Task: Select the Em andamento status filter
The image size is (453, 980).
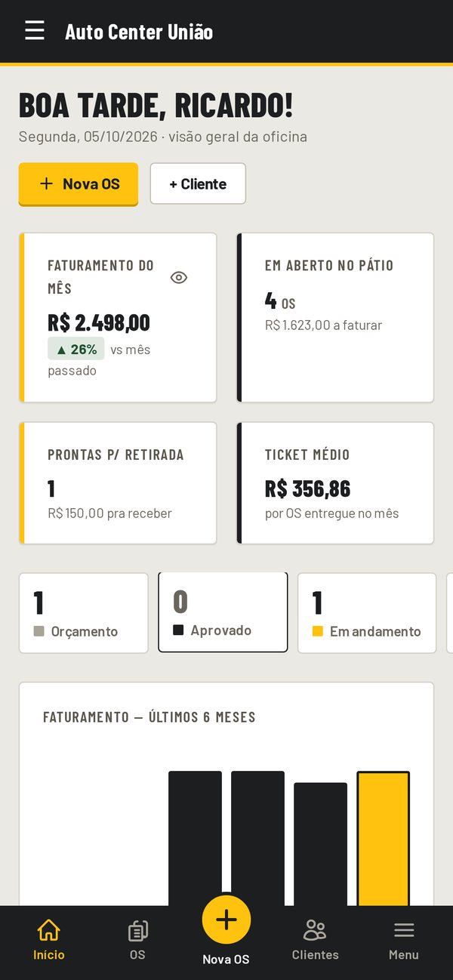Action: click(x=367, y=612)
